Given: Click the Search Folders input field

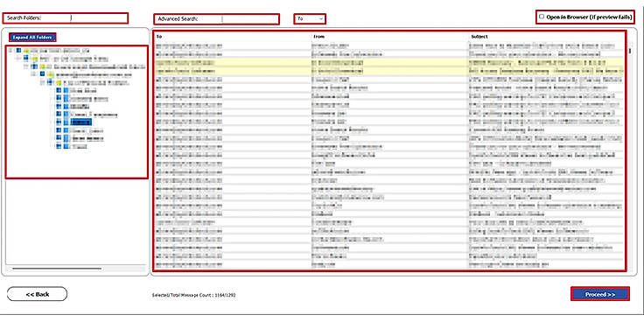Looking at the screenshot, I should (98, 18).
